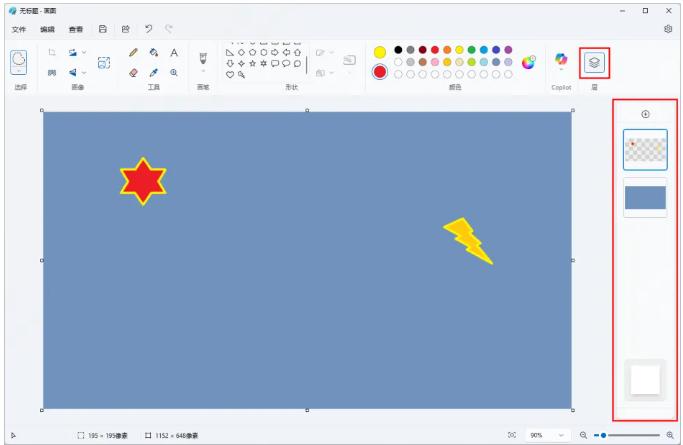Select the red Color 2 circle
The image size is (683, 445).
point(380,72)
